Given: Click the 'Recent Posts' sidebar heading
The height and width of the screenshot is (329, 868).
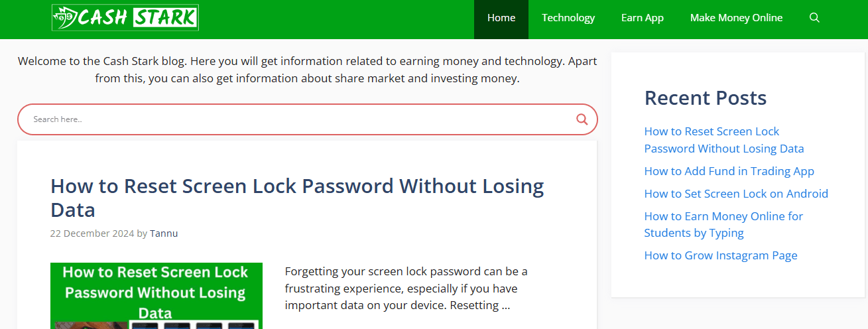Looking at the screenshot, I should (x=706, y=98).
